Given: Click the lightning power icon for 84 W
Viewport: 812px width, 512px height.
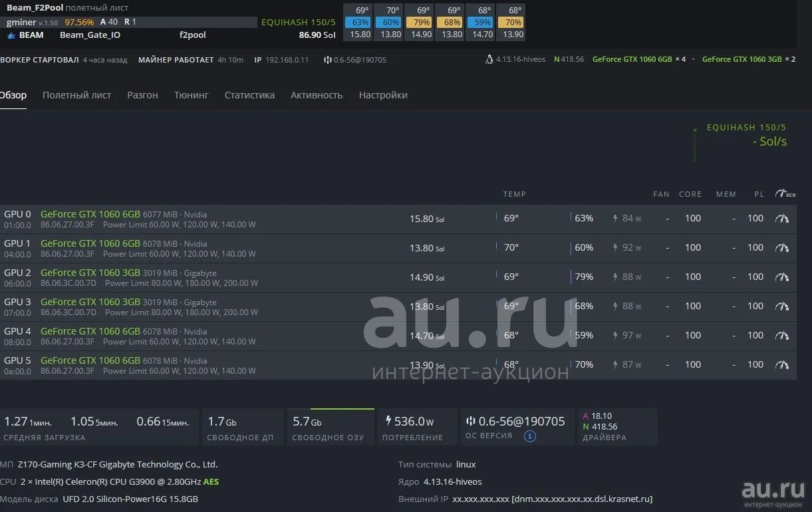Looking at the screenshot, I should pyautogui.click(x=615, y=218).
